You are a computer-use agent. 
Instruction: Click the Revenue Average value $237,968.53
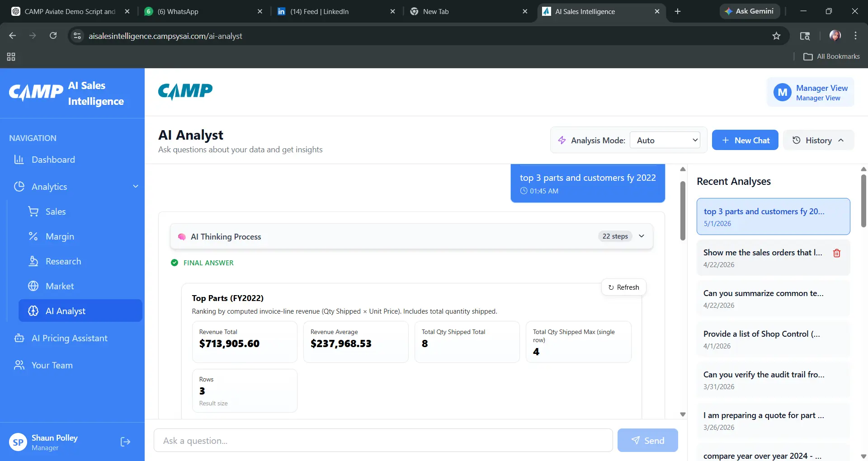[x=341, y=344]
